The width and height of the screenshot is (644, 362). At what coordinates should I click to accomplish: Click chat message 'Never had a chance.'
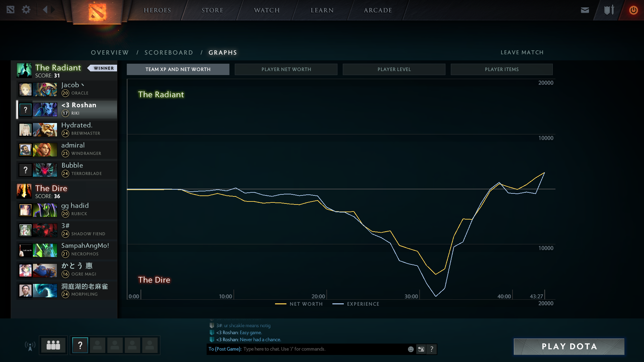(x=260, y=340)
